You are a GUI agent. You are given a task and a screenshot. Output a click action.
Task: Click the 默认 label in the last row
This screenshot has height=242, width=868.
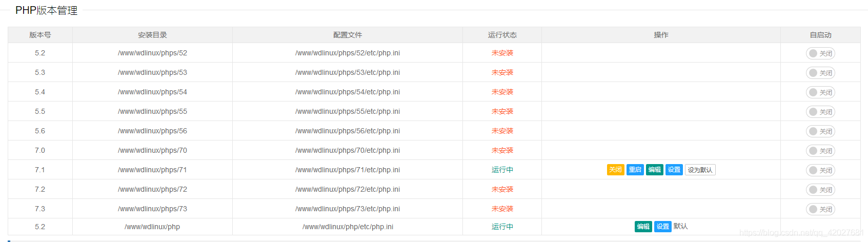(x=680, y=226)
